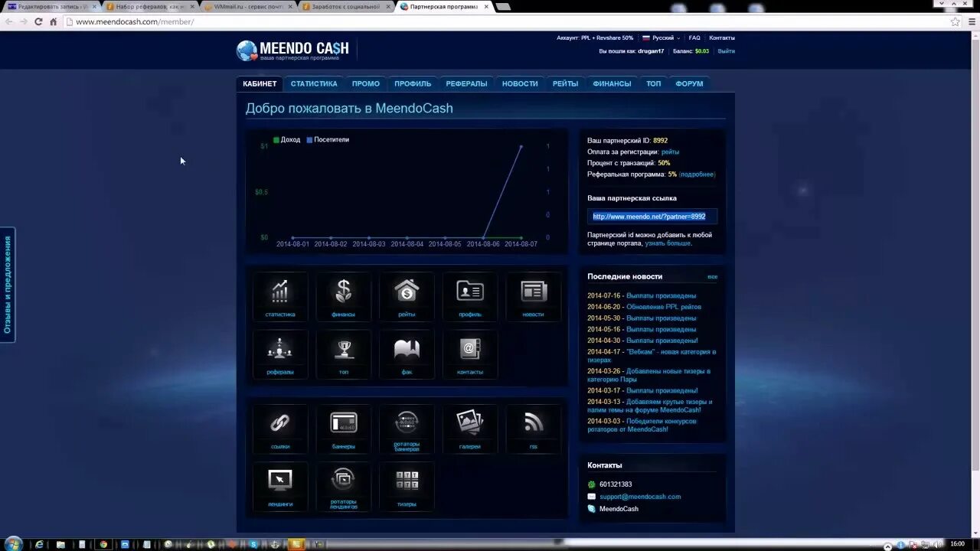Go to the ФИНАНСЫ tab
Viewport: 980px width, 551px height.
(612, 83)
